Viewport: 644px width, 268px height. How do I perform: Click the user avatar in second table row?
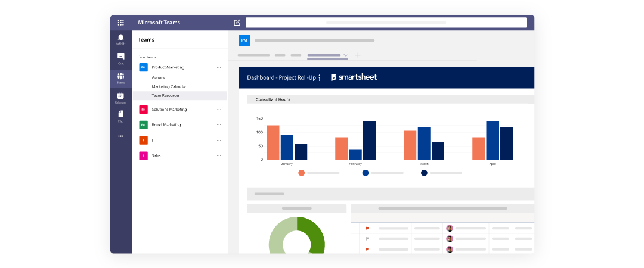(x=450, y=239)
